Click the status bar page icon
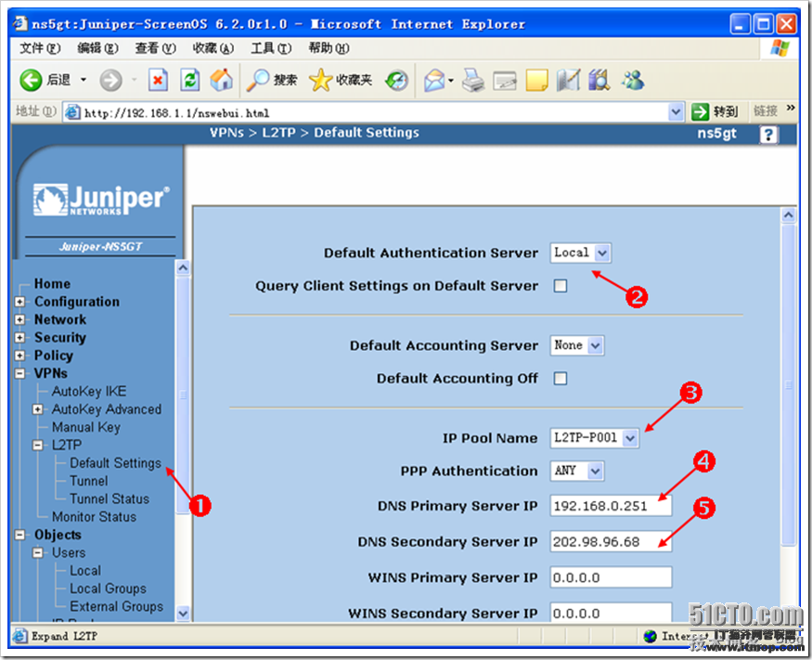 click(x=20, y=636)
